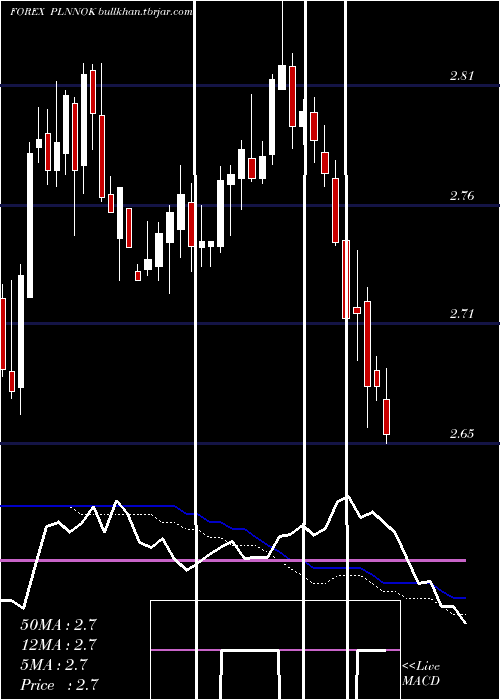Viewport: 500px width, 700px height.
Task: Click the 2.76 price level label
Action: (x=462, y=195)
